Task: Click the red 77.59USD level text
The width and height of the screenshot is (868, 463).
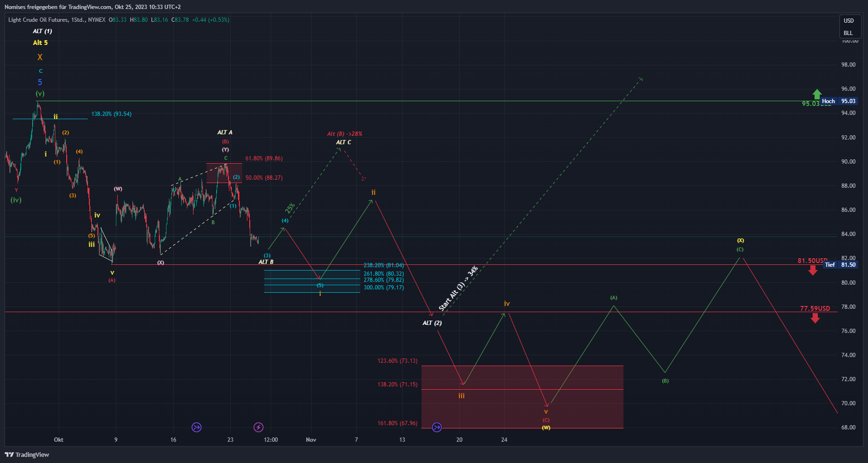Action: point(815,308)
